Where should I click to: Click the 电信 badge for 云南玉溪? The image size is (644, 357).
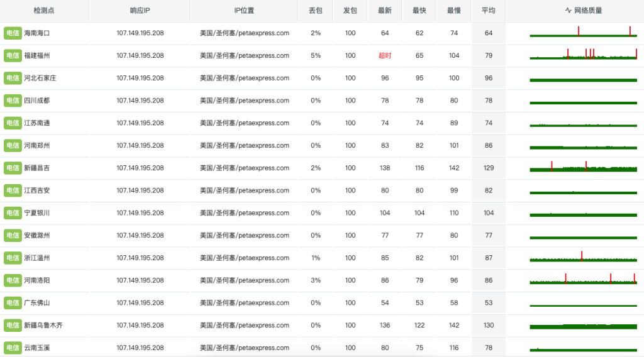[x=13, y=348]
